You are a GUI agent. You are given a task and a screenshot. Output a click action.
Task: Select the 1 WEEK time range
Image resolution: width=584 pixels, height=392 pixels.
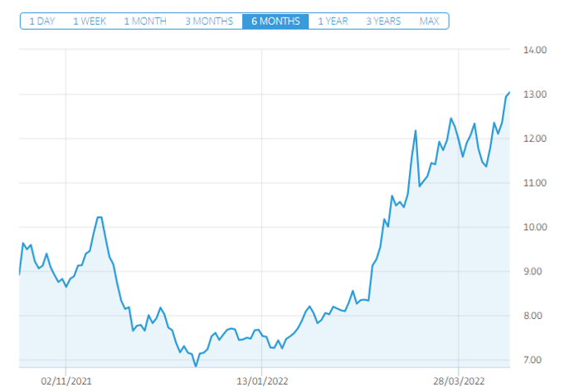tap(90, 21)
